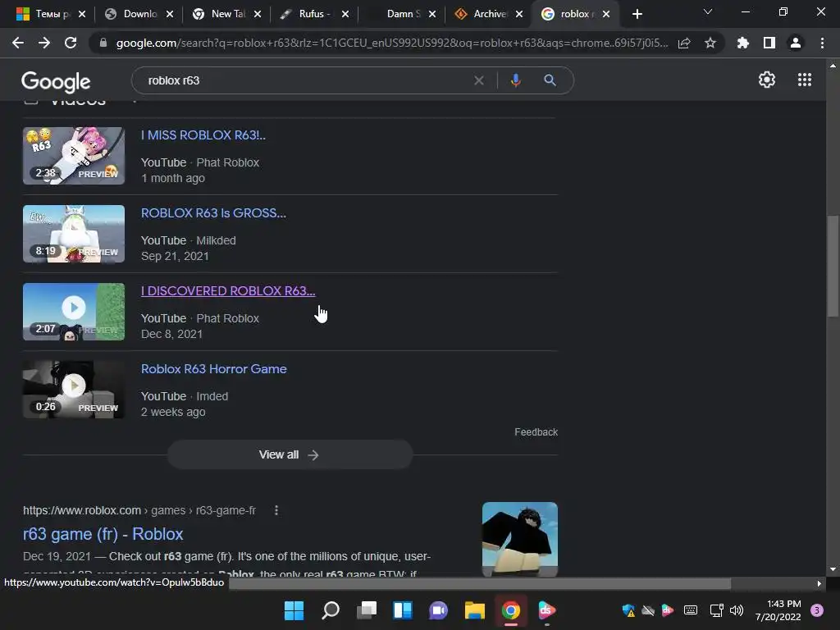Screen dimensions: 840x630
Task: Open touch keyboard tray icon
Action: (x=691, y=610)
